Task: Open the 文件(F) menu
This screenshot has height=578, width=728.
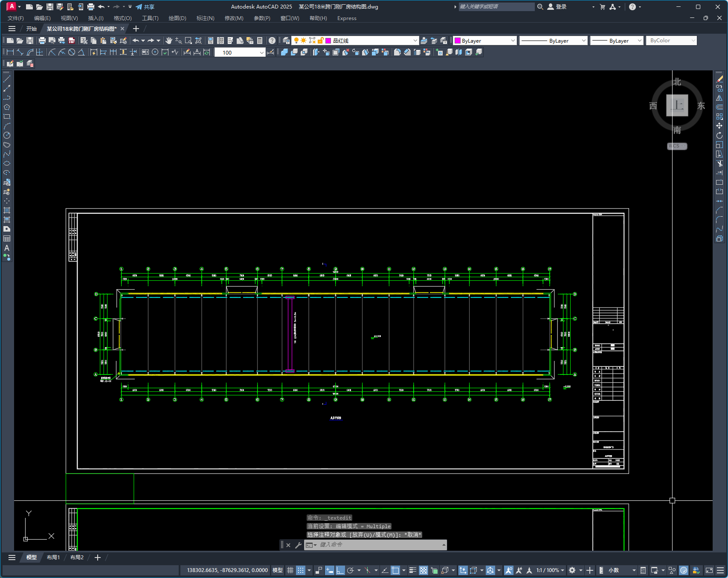Action: [x=16, y=18]
